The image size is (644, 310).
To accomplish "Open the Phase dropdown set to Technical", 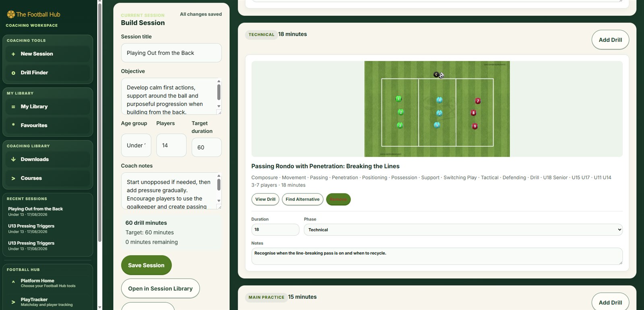I will click(463, 230).
